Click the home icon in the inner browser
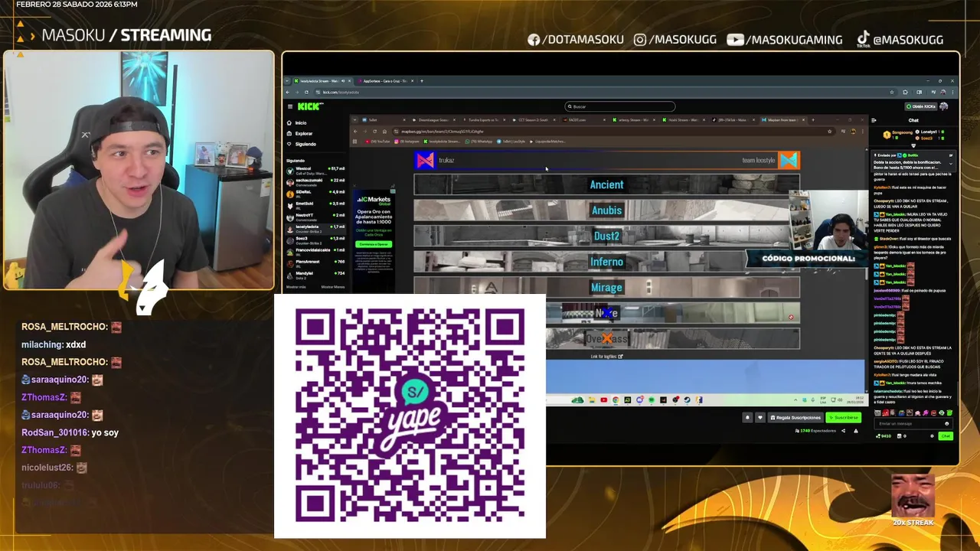This screenshot has width=980, height=551. click(x=384, y=132)
